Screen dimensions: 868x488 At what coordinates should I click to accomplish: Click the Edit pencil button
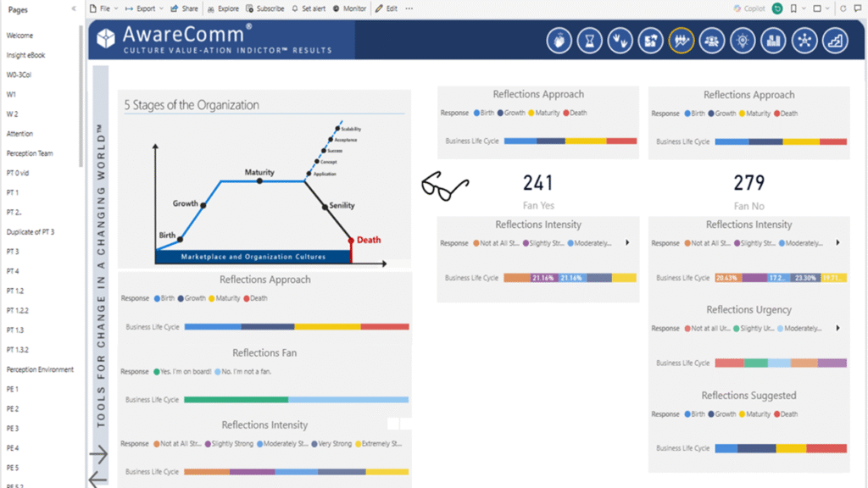387,8
